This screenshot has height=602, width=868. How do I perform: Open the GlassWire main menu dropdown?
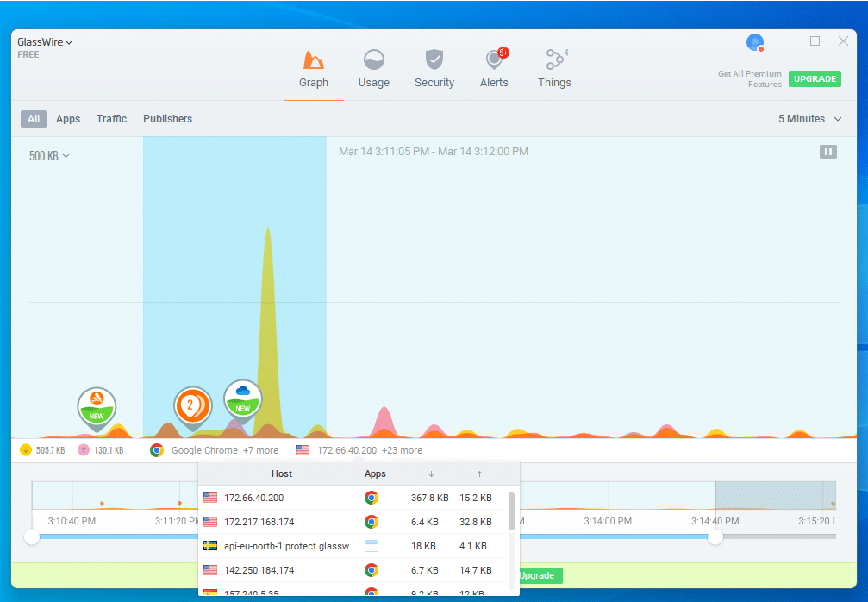point(44,42)
